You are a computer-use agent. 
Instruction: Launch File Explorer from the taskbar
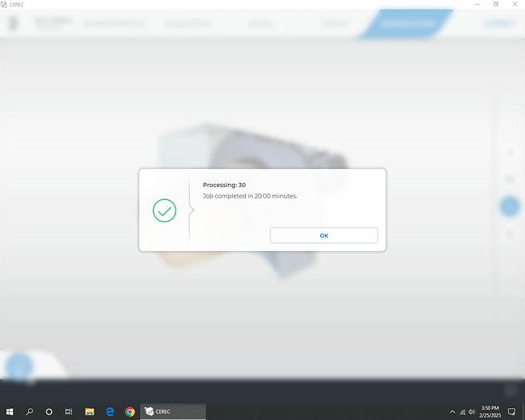pyautogui.click(x=90, y=412)
